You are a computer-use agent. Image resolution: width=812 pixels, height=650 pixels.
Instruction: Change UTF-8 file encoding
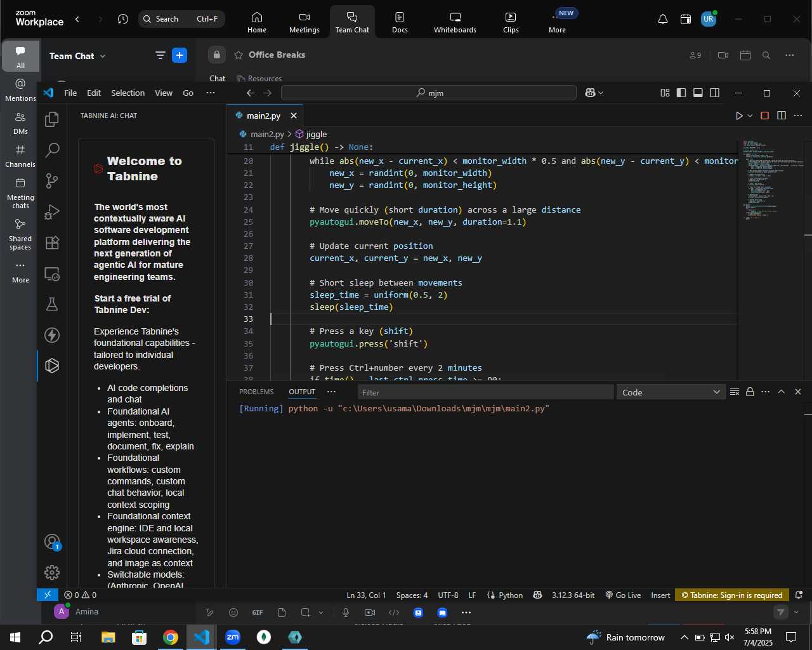point(448,595)
